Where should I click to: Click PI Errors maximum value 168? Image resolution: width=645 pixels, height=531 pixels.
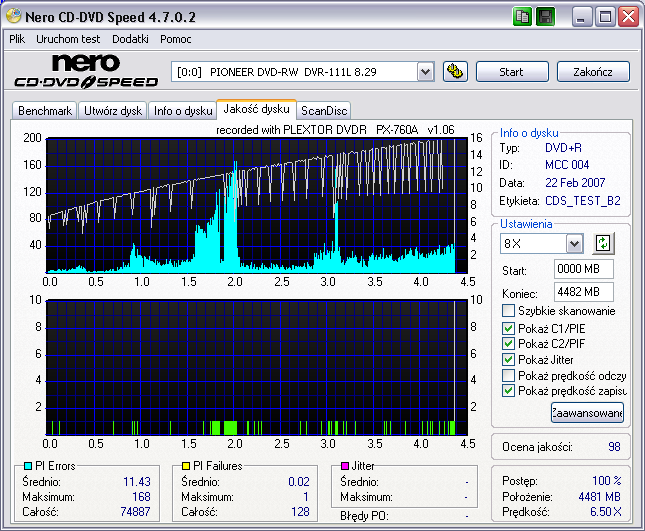coord(142,497)
